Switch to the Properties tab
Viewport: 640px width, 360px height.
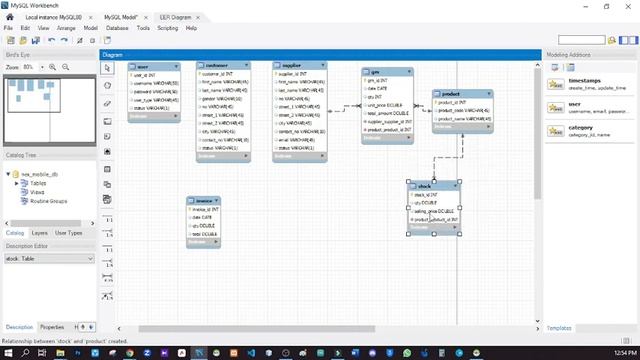coord(52,327)
